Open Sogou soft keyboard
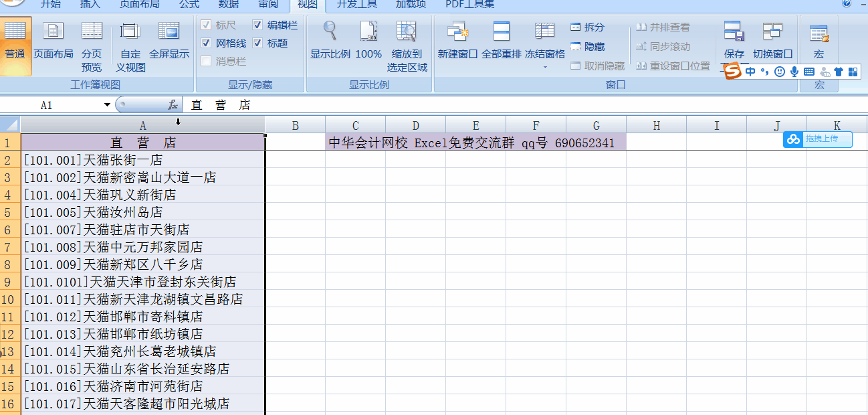The image size is (868, 415). (809, 72)
